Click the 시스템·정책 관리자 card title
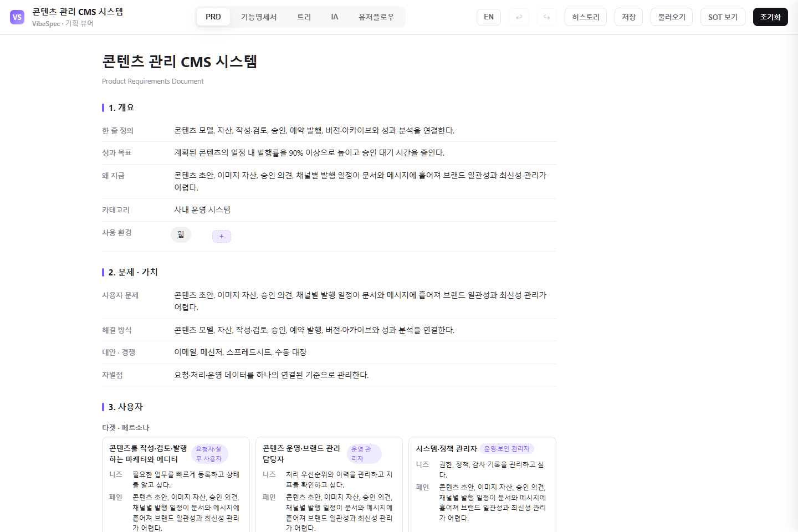Viewport: 798px width, 532px height. pyautogui.click(x=447, y=449)
